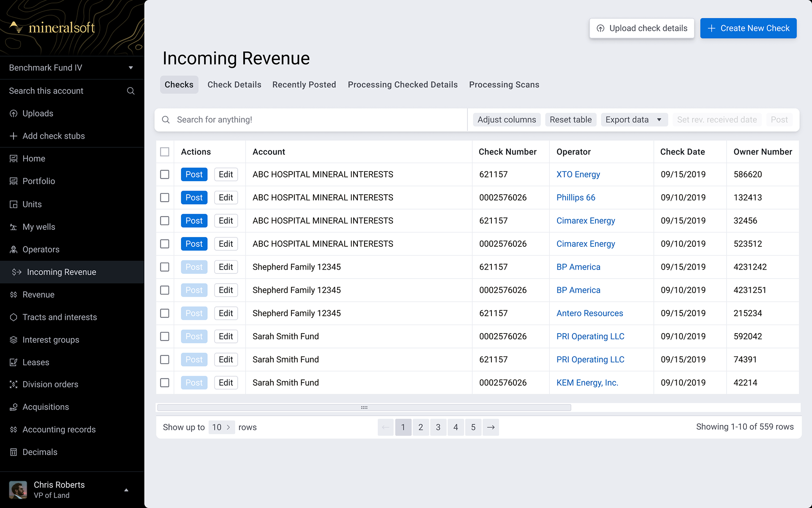Open the Antero Resources operator link
Viewport: 812px width, 508px height.
click(590, 313)
